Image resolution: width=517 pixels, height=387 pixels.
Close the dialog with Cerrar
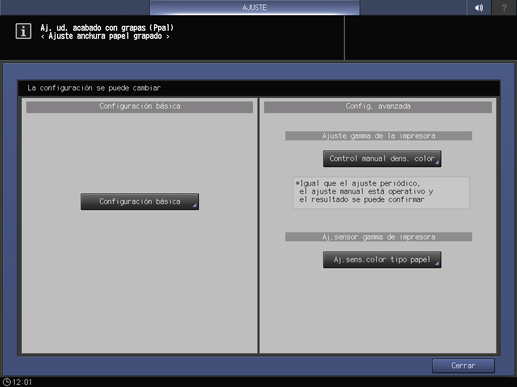(463, 366)
